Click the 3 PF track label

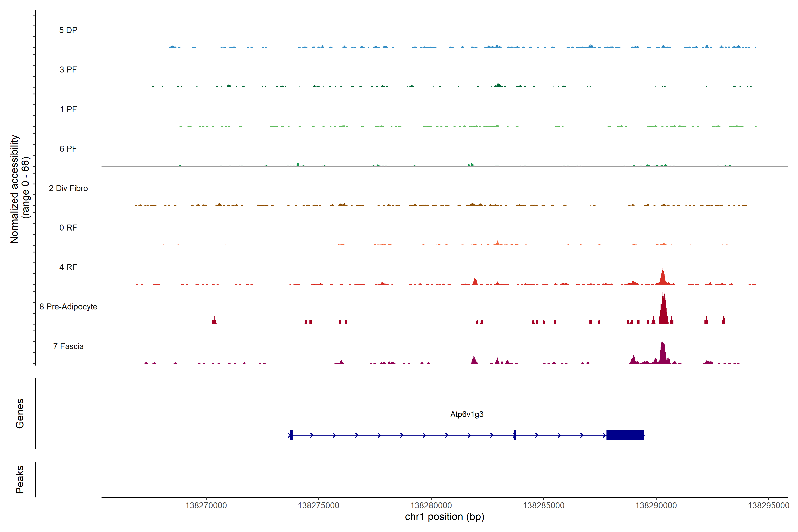point(68,70)
